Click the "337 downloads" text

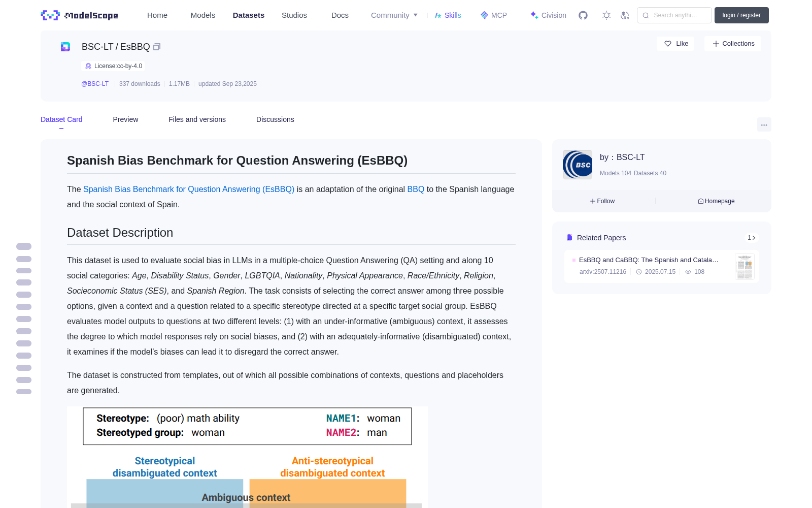[x=140, y=84]
